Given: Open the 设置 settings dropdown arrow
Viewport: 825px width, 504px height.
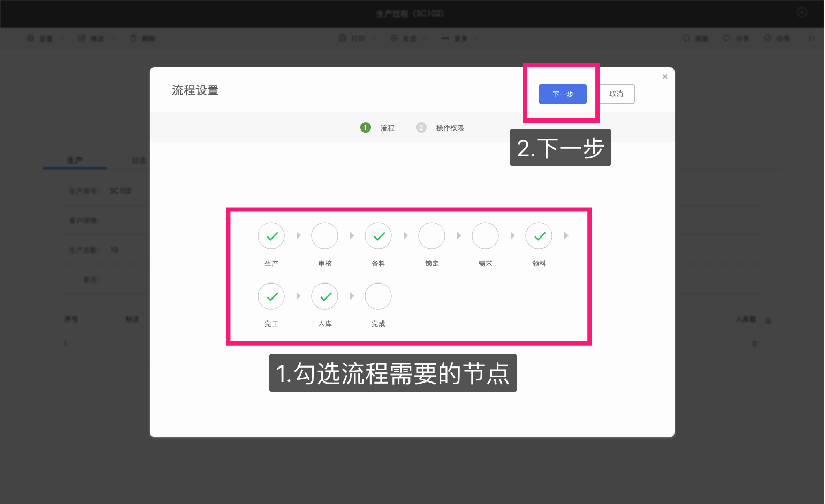Looking at the screenshot, I should point(61,38).
